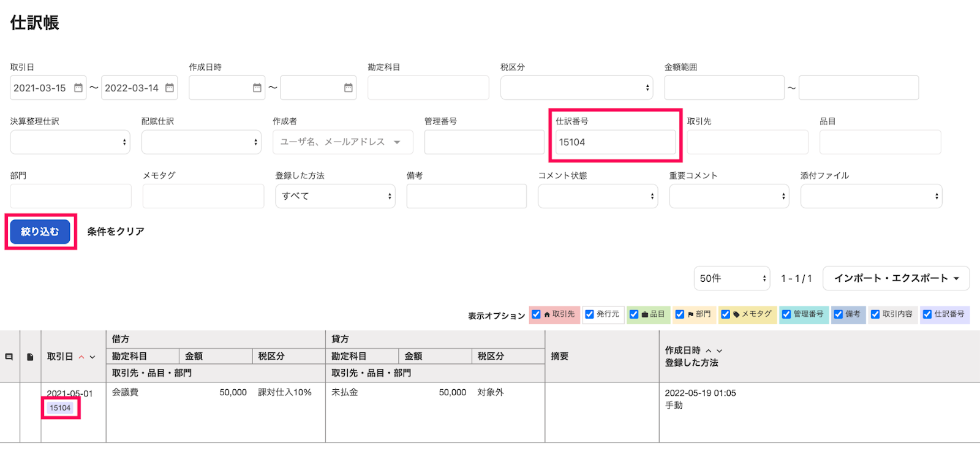This screenshot has width=980, height=451.
Task: Open calendar for 取引日 end date
Action: [x=170, y=88]
